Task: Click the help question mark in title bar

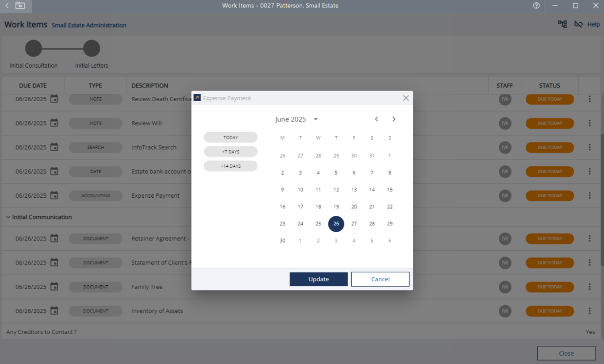Action: click(536, 6)
